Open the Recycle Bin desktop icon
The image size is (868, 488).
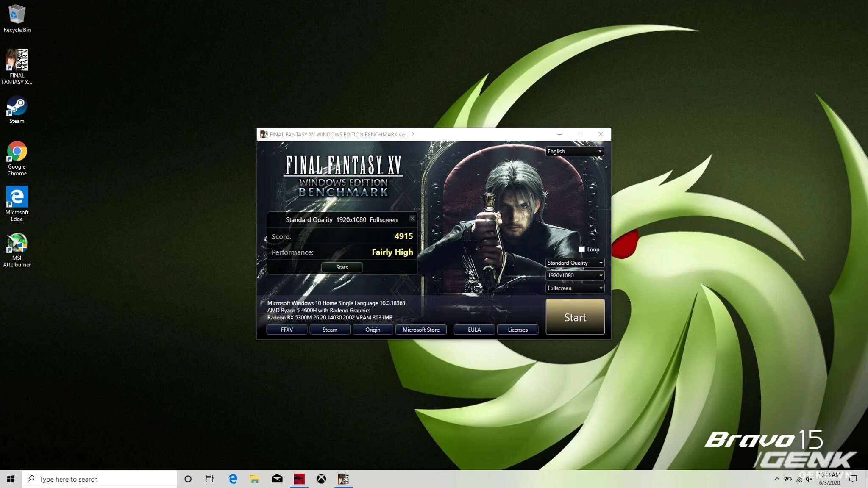pos(17,19)
